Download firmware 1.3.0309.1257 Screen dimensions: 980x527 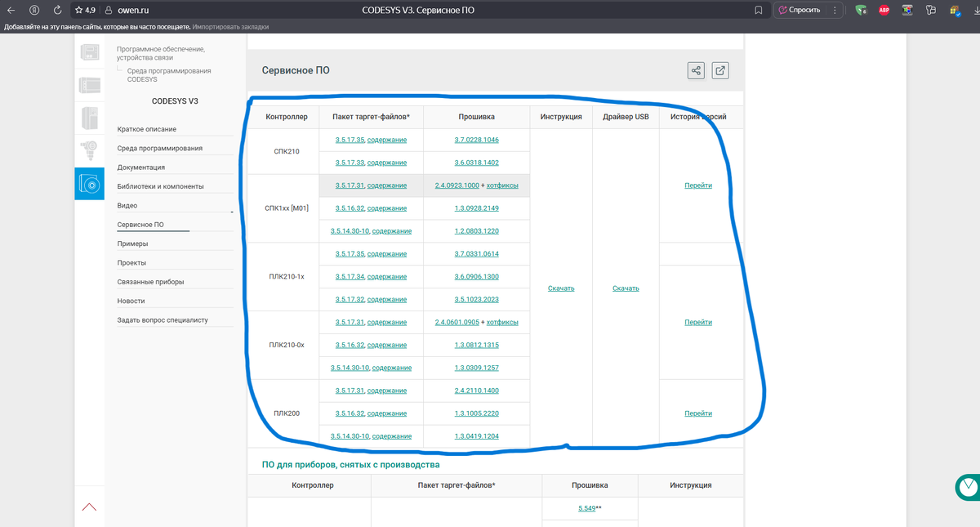coord(477,368)
